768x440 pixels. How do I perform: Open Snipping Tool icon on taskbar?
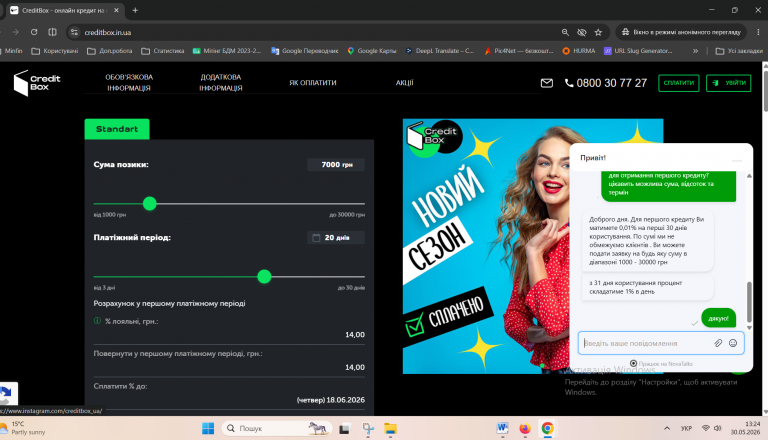click(x=368, y=429)
